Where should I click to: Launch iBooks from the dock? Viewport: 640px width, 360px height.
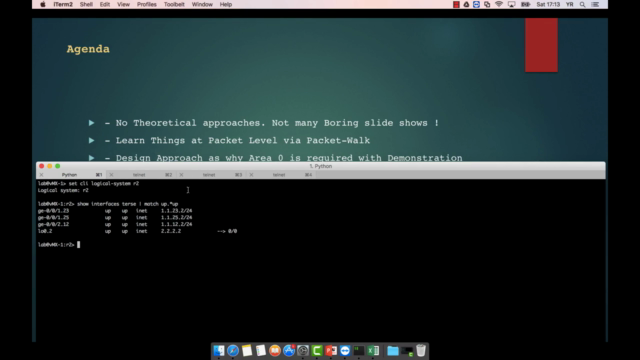[275, 351]
